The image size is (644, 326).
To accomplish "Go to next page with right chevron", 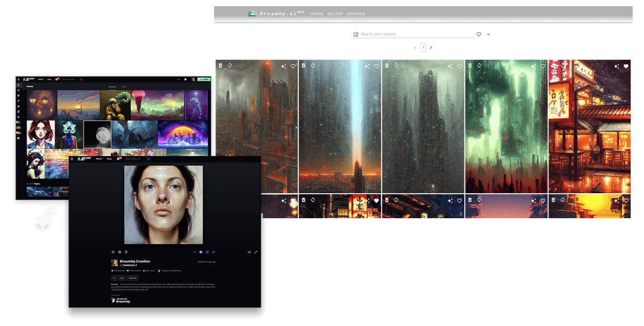I will (x=431, y=47).
